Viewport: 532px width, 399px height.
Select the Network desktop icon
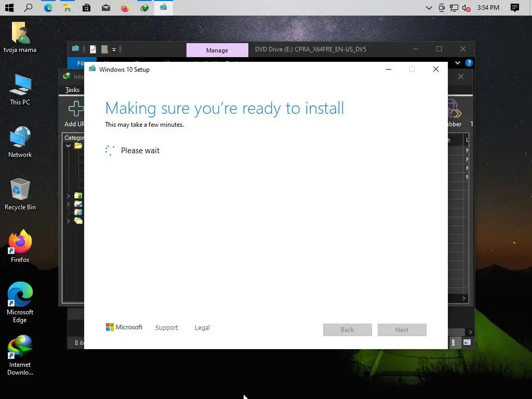click(x=20, y=142)
